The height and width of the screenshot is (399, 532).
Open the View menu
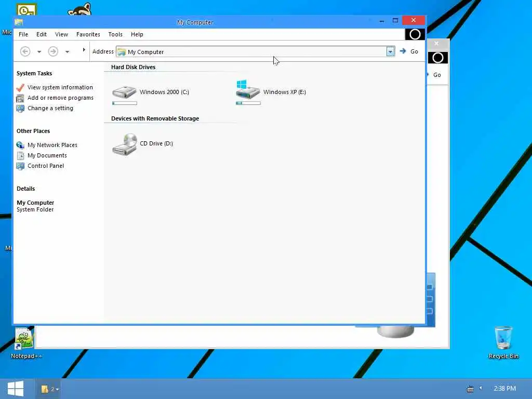[x=61, y=34]
